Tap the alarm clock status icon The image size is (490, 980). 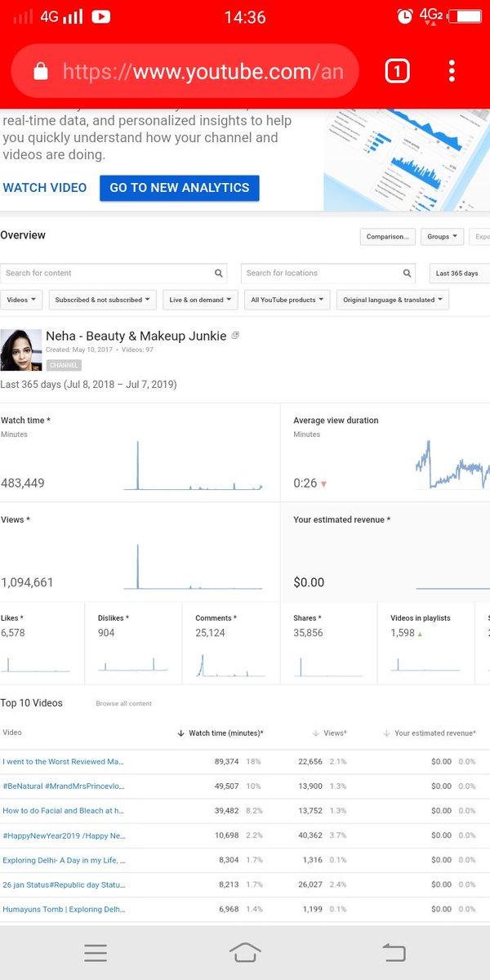coord(404,16)
